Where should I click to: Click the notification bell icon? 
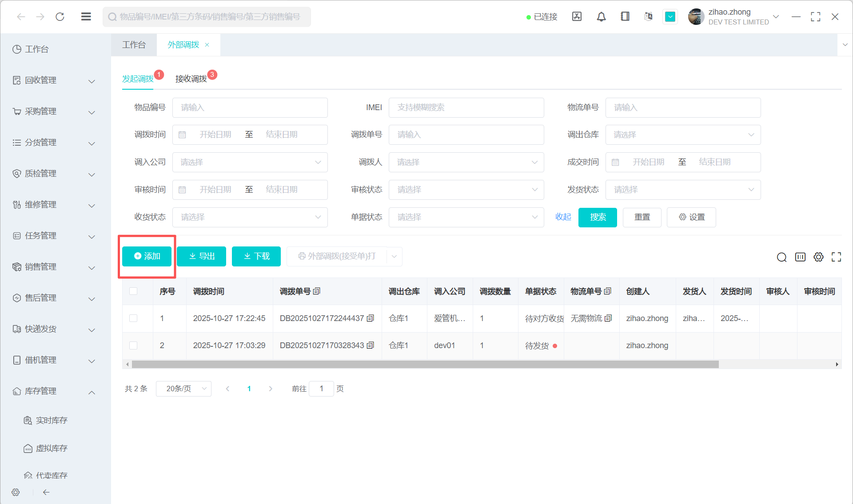click(601, 17)
